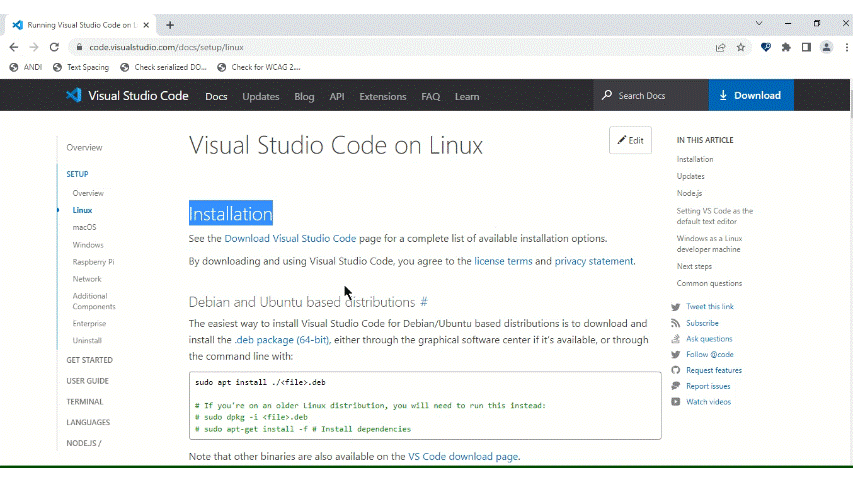Open the FAQ nav item
Image resolution: width=853 pixels, height=480 pixels.
point(430,96)
